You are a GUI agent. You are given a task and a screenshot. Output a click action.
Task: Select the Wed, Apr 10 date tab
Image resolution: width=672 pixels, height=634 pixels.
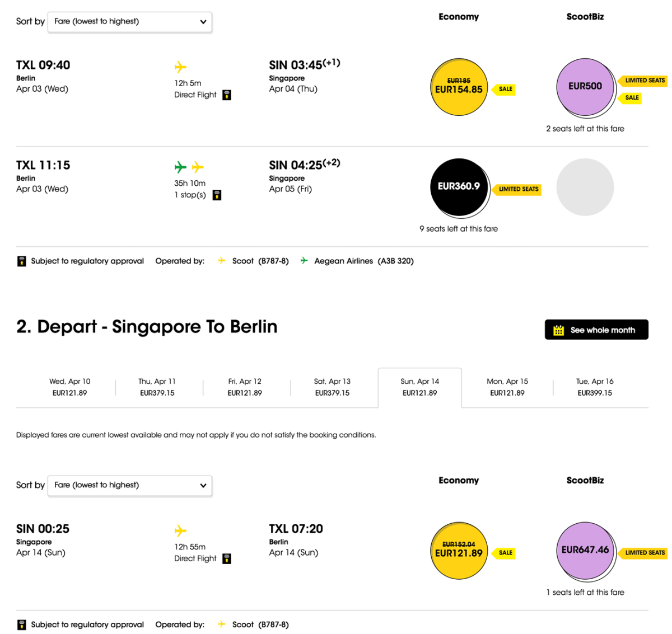click(69, 387)
